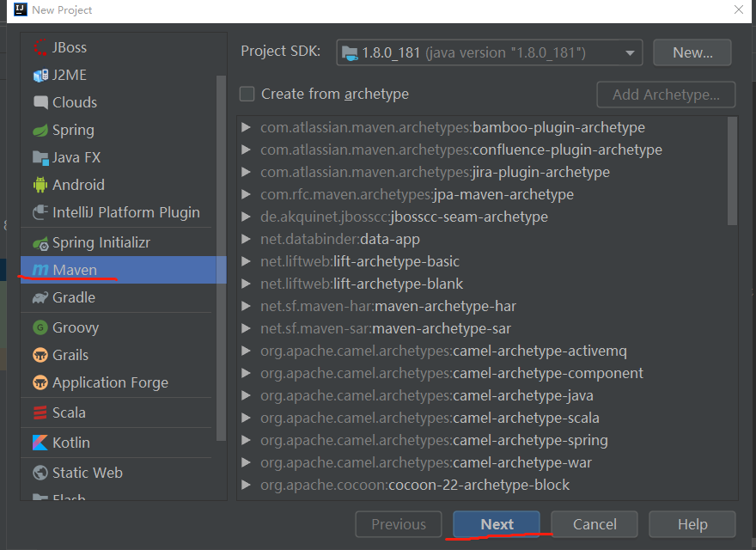Click the New... SDK button
Screen dimensions: 756x550
[692, 52]
